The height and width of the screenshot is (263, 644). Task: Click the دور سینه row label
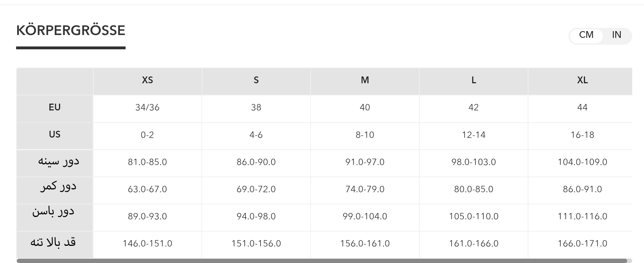tap(59, 162)
